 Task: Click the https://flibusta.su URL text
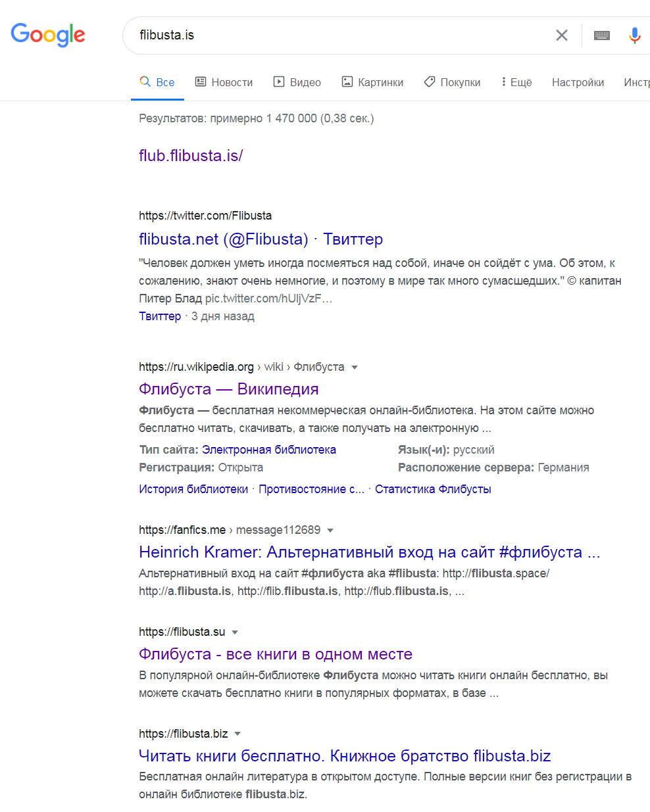(x=182, y=632)
